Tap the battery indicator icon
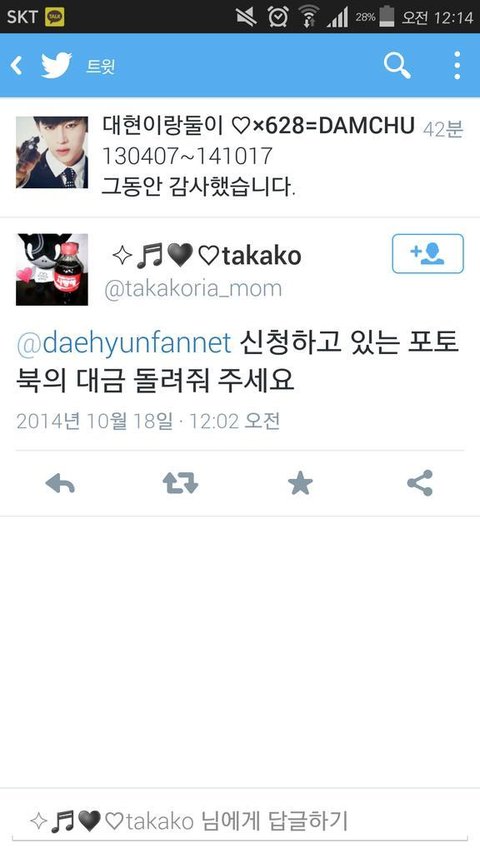Image resolution: width=480 pixels, height=853 pixels. coord(387,17)
